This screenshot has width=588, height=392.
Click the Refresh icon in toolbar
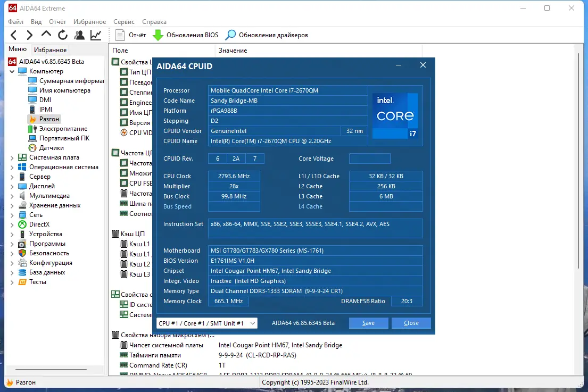pos(63,35)
